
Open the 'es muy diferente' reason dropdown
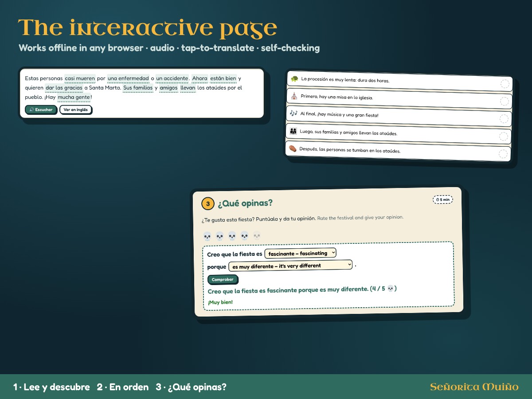coord(290,266)
